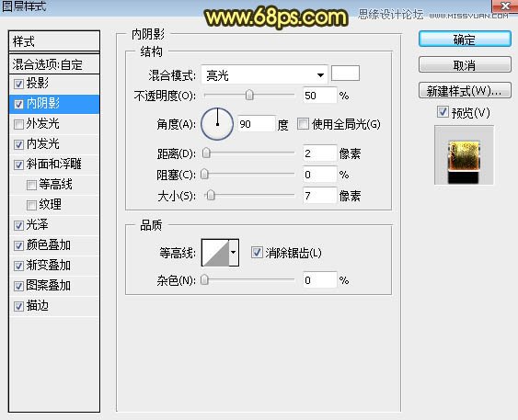Focus the size field showing 7
Screen dimensions: 518x420
(320, 196)
